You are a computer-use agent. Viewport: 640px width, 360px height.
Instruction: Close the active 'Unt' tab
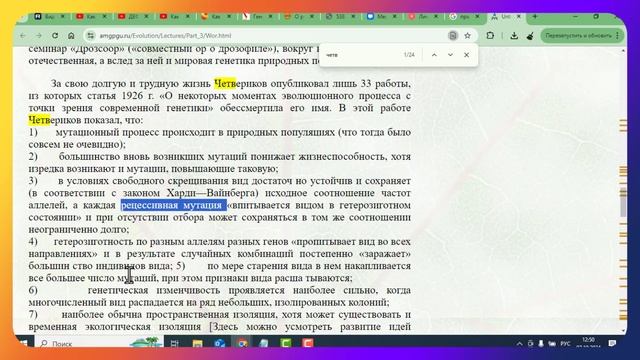pos(519,17)
